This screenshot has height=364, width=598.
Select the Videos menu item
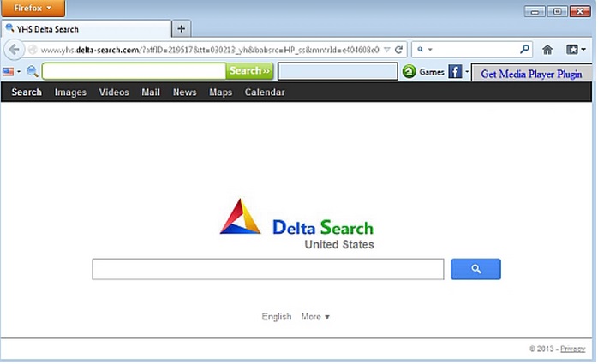coord(114,92)
